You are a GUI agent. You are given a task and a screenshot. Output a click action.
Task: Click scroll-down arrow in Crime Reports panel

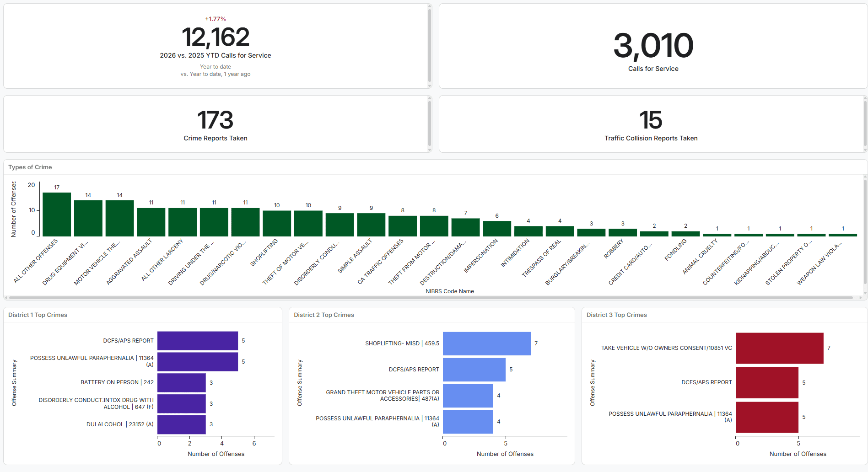[x=429, y=150]
